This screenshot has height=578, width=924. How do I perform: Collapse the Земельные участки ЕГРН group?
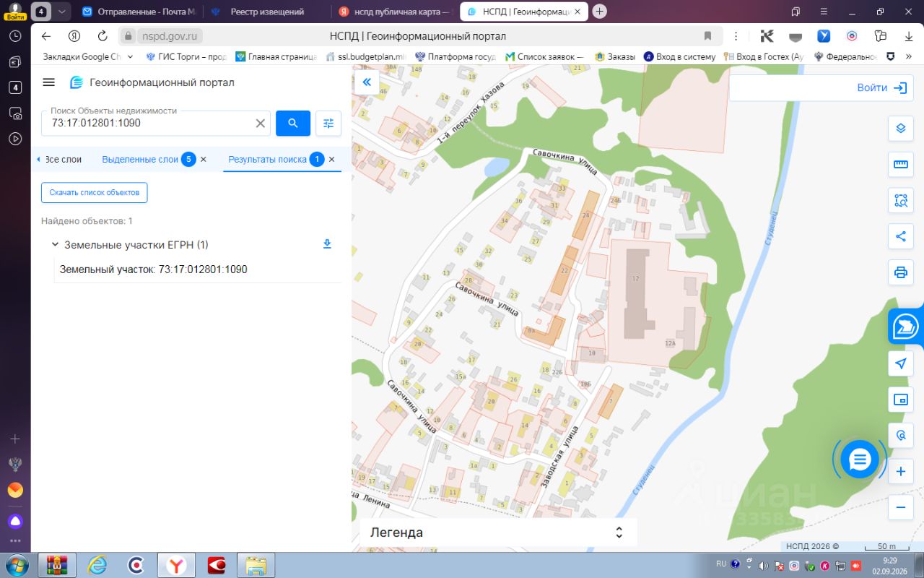(55, 245)
